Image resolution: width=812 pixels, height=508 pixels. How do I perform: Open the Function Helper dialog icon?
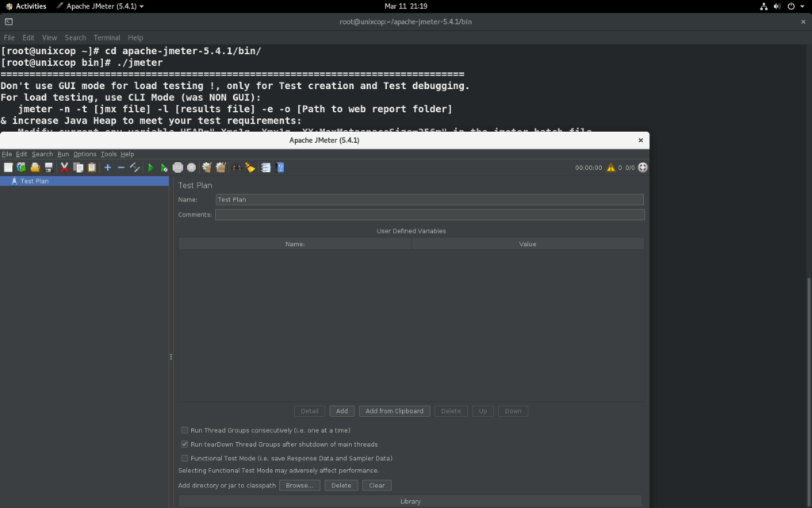click(x=266, y=167)
